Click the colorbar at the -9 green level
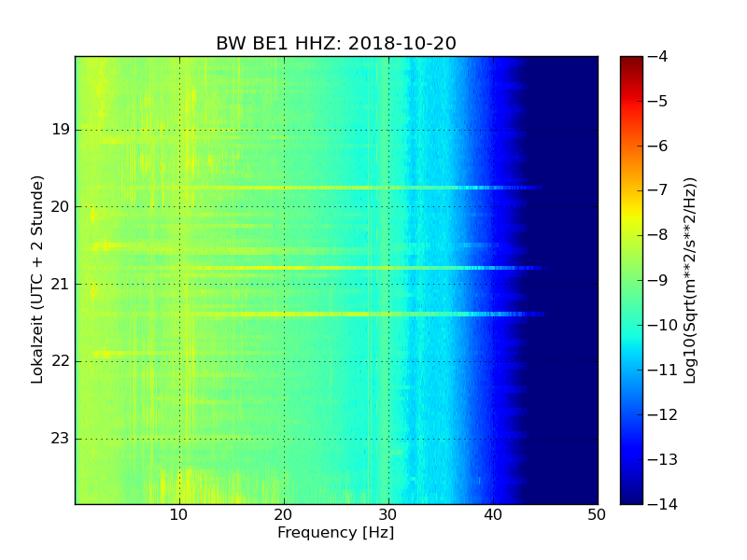The width and height of the screenshot is (747, 560). click(631, 280)
